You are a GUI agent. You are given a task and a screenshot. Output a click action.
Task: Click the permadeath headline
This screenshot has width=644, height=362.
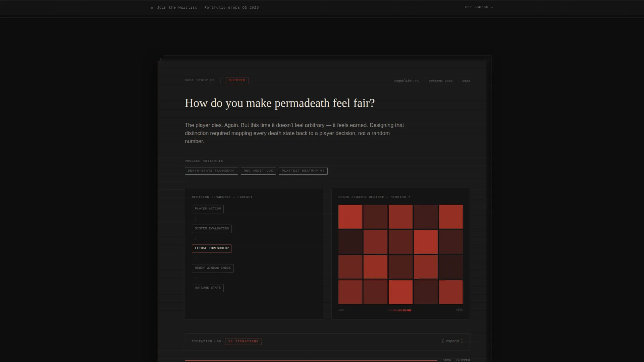coord(280,103)
